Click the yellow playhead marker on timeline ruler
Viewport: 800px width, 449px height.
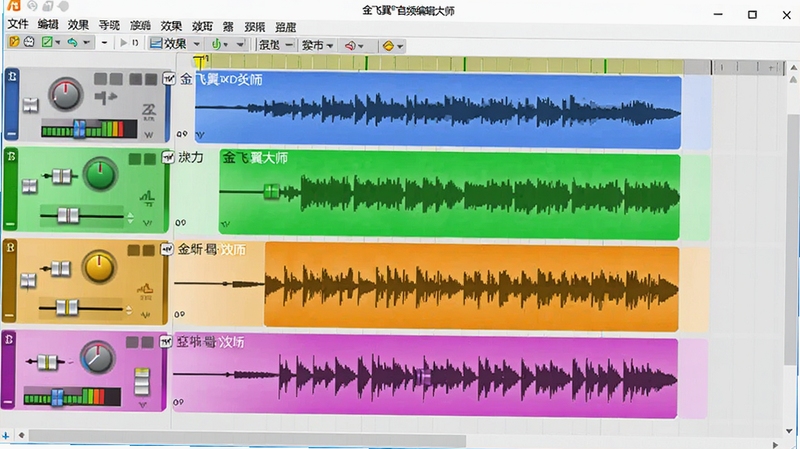200,62
